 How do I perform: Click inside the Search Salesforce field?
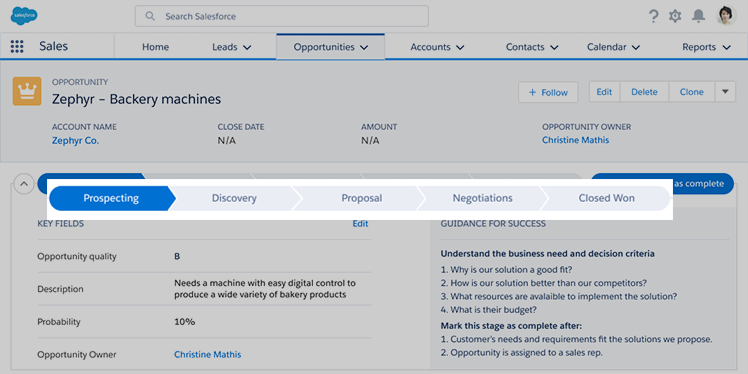coord(281,16)
